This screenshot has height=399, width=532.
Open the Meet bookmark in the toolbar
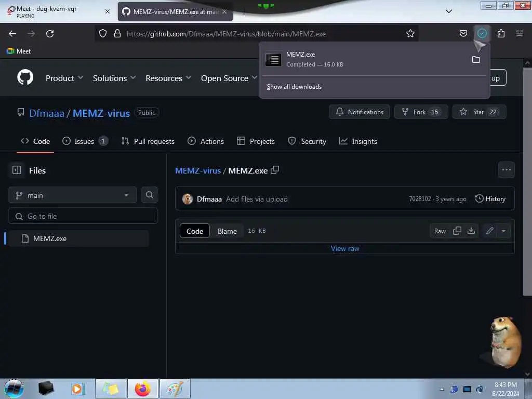(19, 51)
